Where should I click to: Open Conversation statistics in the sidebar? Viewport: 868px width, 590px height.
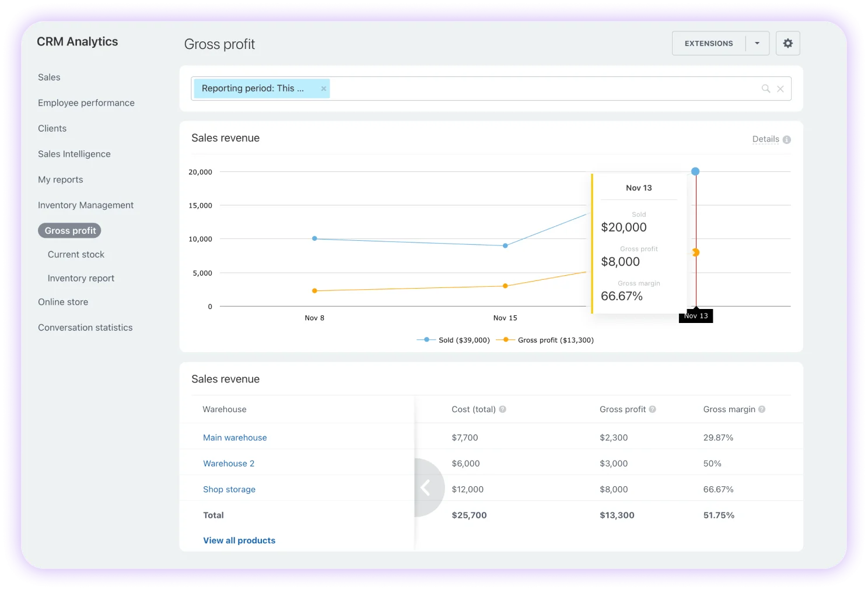pos(85,327)
